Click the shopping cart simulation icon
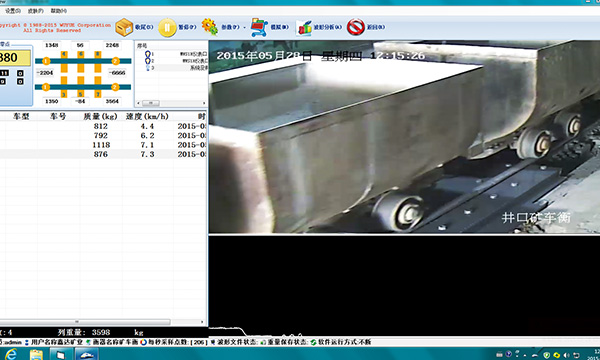This screenshot has height=360, width=600. point(259,28)
